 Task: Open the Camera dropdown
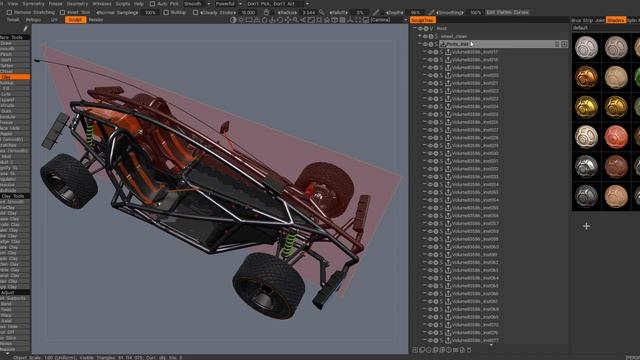(x=388, y=20)
